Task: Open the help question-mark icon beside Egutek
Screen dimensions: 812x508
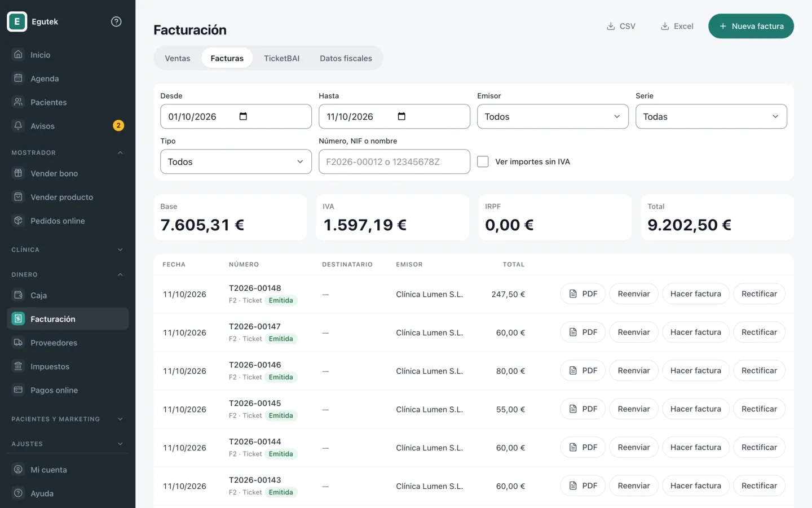Action: pos(116,21)
